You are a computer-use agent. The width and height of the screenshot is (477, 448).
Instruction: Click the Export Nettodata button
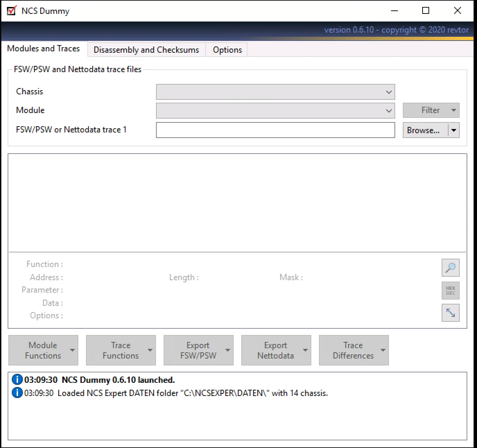pos(276,350)
